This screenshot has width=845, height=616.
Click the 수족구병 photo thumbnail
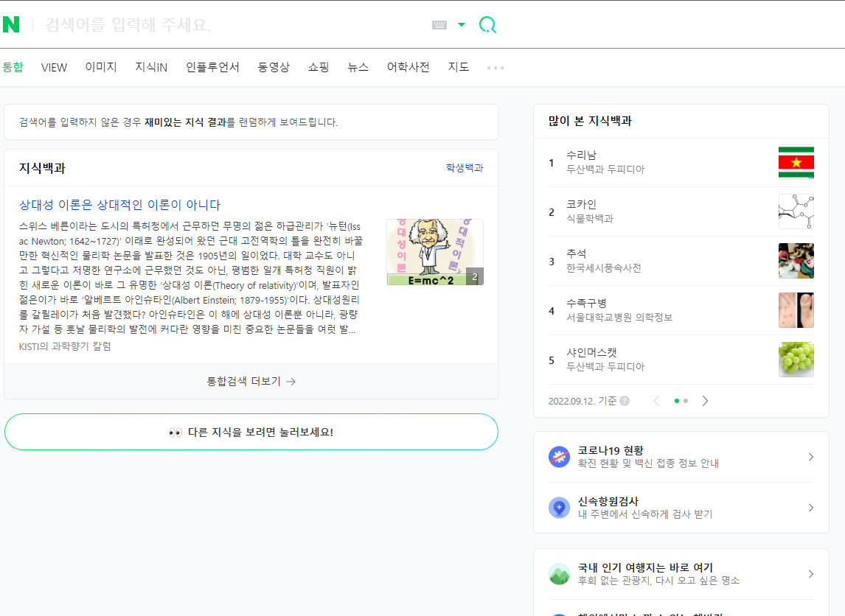[796, 310]
